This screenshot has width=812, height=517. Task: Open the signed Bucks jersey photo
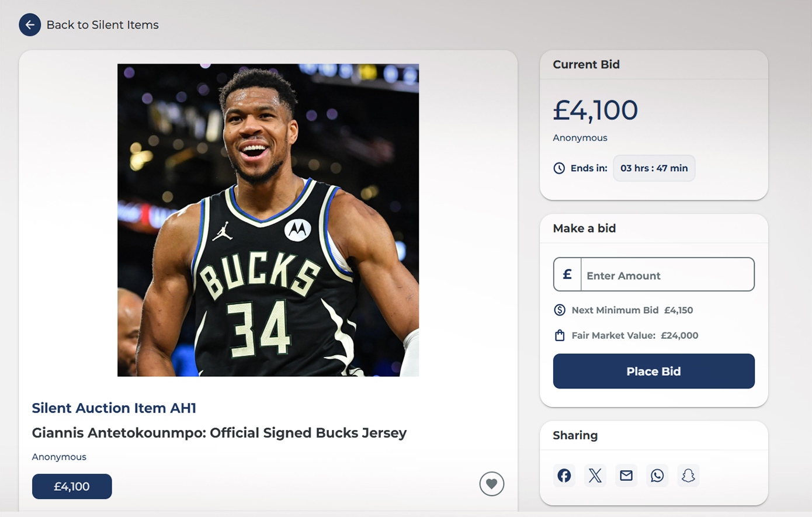pos(268,220)
